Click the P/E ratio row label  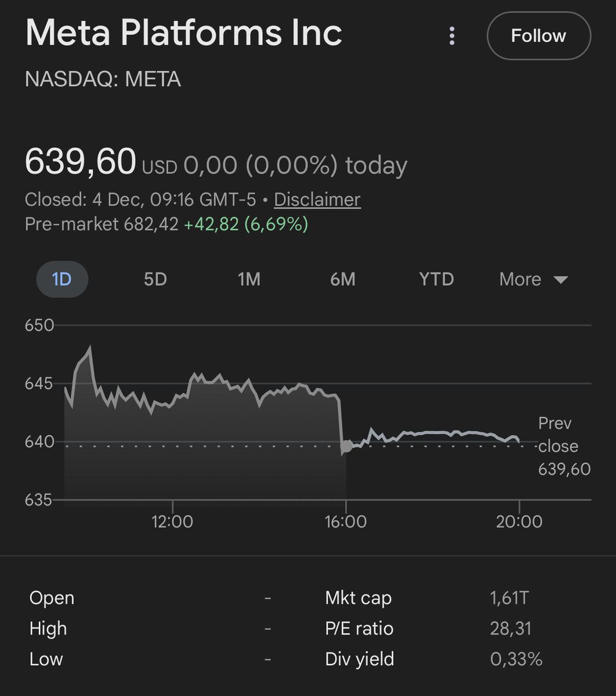(359, 628)
